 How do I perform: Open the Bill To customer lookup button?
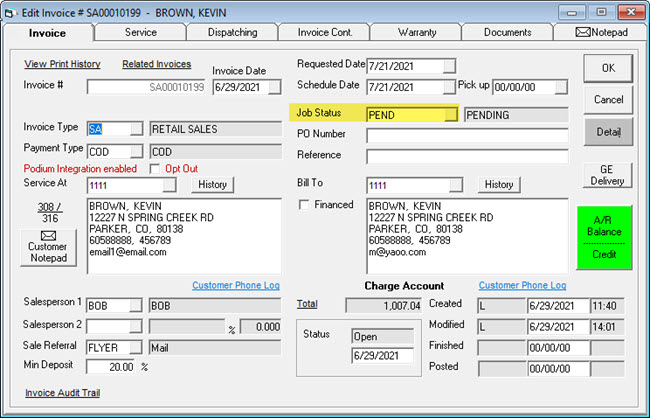pos(456,185)
